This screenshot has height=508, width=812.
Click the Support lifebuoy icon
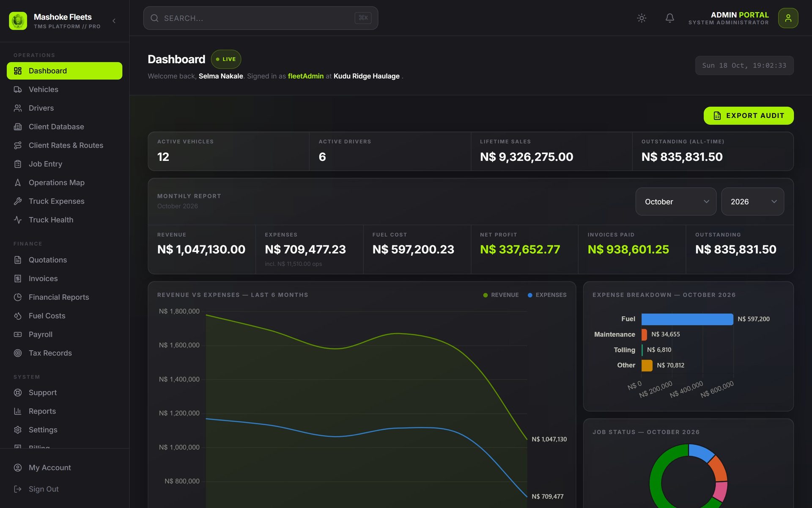point(18,392)
